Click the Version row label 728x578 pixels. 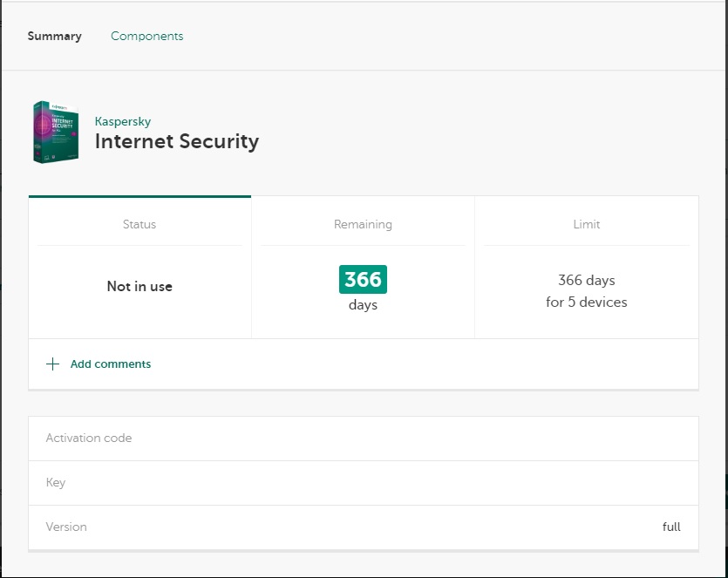(66, 527)
